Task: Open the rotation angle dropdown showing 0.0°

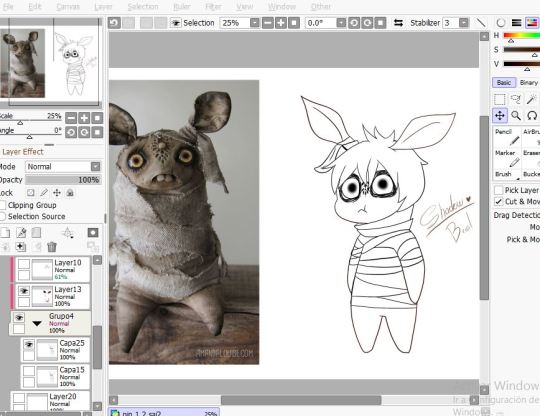Action: click(x=341, y=23)
